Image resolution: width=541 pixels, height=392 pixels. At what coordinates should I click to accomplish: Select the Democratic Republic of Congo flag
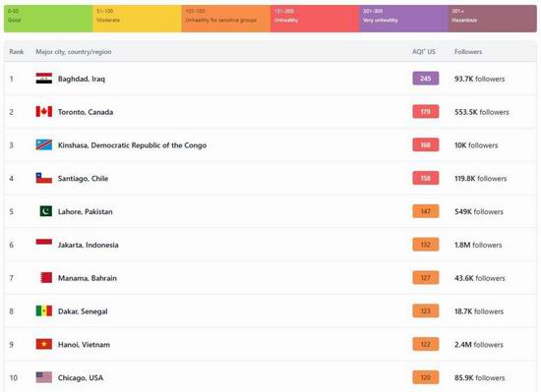coord(44,144)
